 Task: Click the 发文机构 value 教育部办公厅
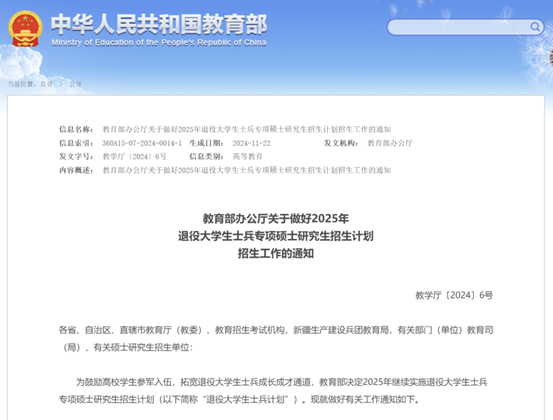pos(390,143)
